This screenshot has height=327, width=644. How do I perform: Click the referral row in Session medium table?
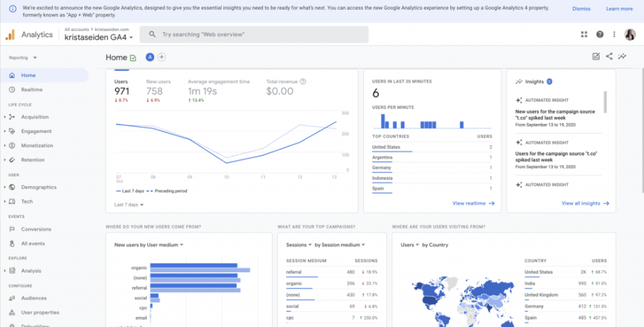[x=332, y=272]
